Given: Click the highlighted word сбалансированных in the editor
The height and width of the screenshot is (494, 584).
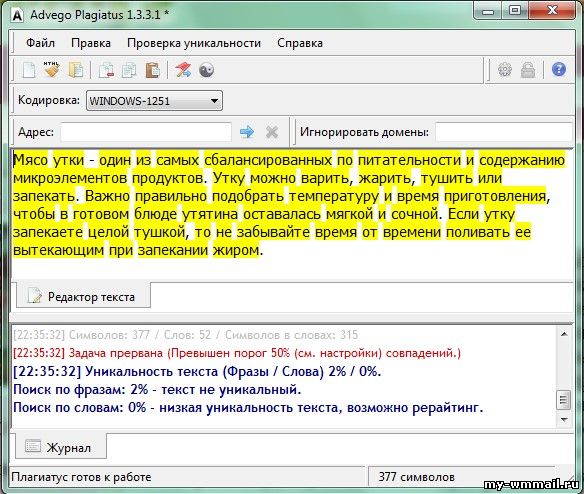Looking at the screenshot, I should click(267, 160).
